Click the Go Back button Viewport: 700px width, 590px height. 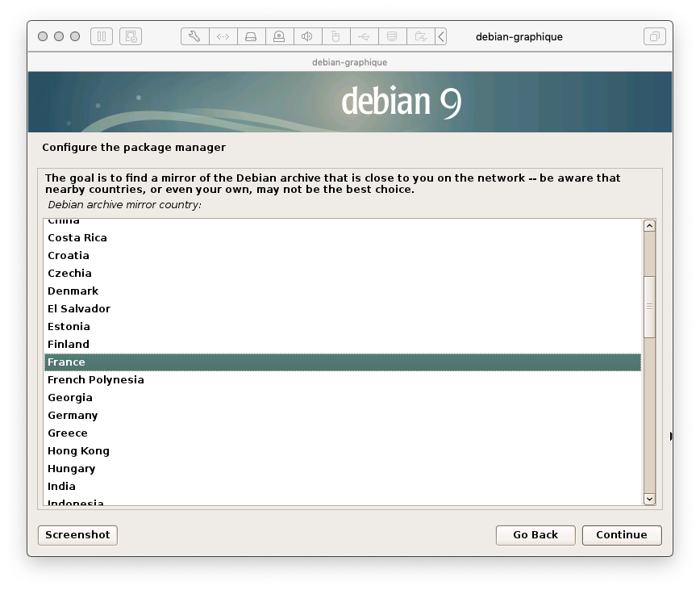click(535, 535)
